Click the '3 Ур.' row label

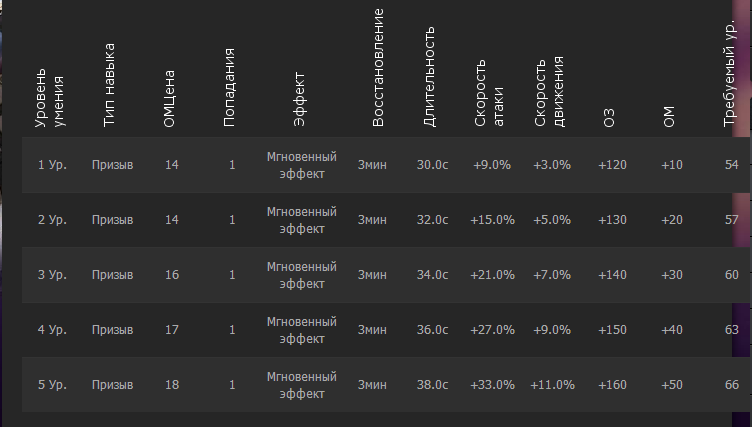(52, 274)
